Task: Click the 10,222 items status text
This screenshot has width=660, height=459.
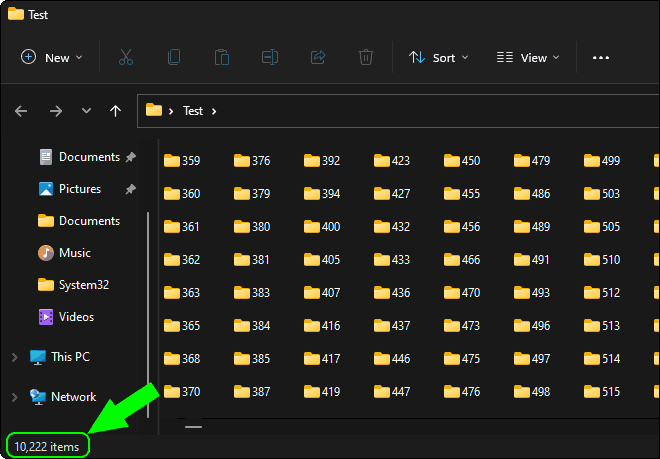Action: coord(47,446)
